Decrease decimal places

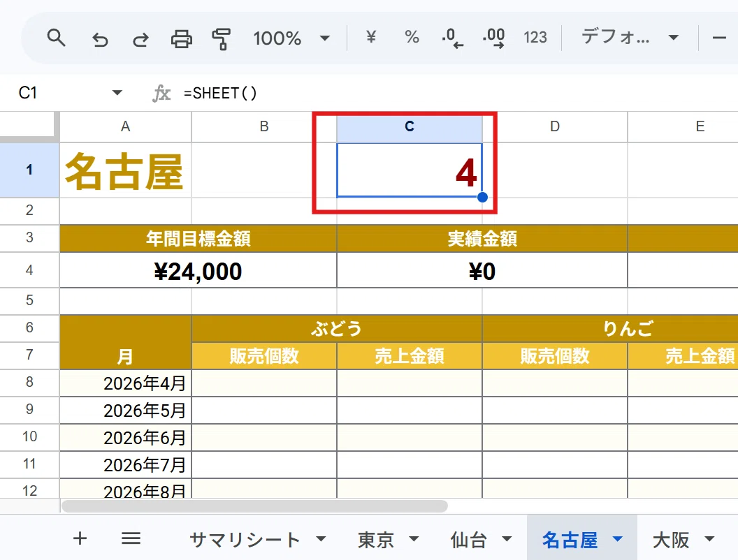tap(452, 38)
